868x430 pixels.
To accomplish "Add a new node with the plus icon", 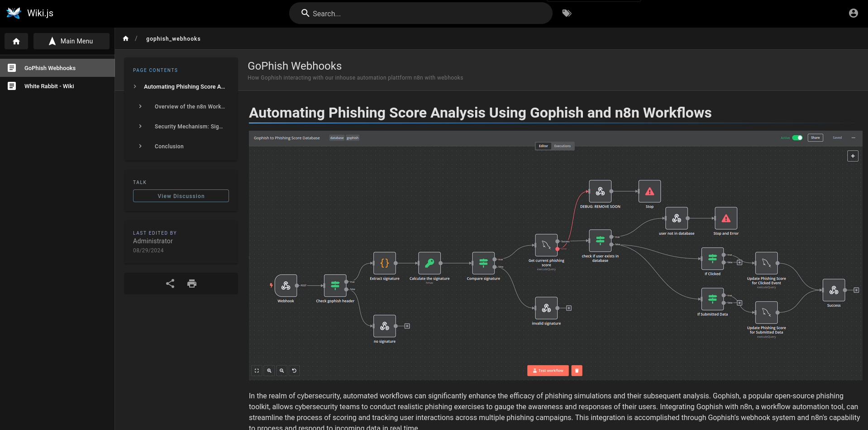I will (x=853, y=156).
